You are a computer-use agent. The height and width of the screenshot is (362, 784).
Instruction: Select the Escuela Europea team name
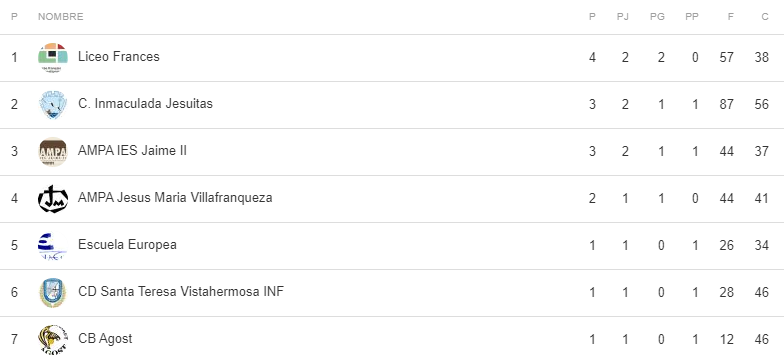(x=127, y=245)
